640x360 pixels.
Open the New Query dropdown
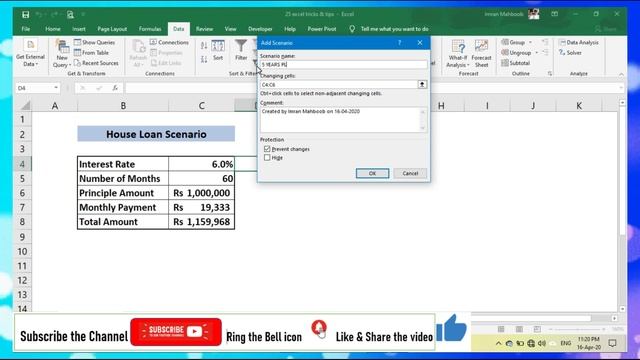[62, 53]
